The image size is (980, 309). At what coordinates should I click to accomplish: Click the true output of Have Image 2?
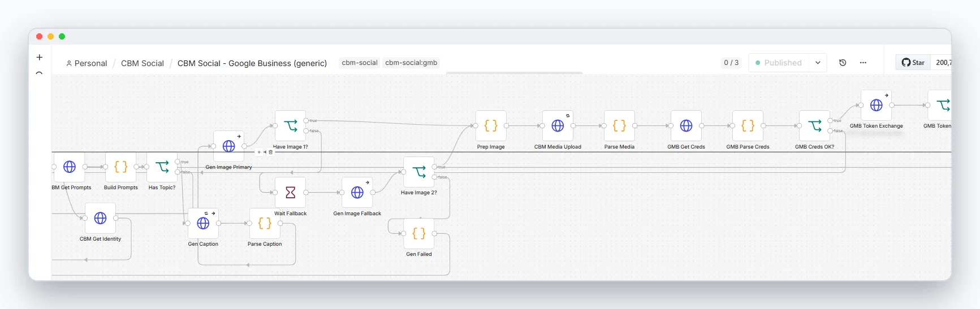(x=434, y=167)
